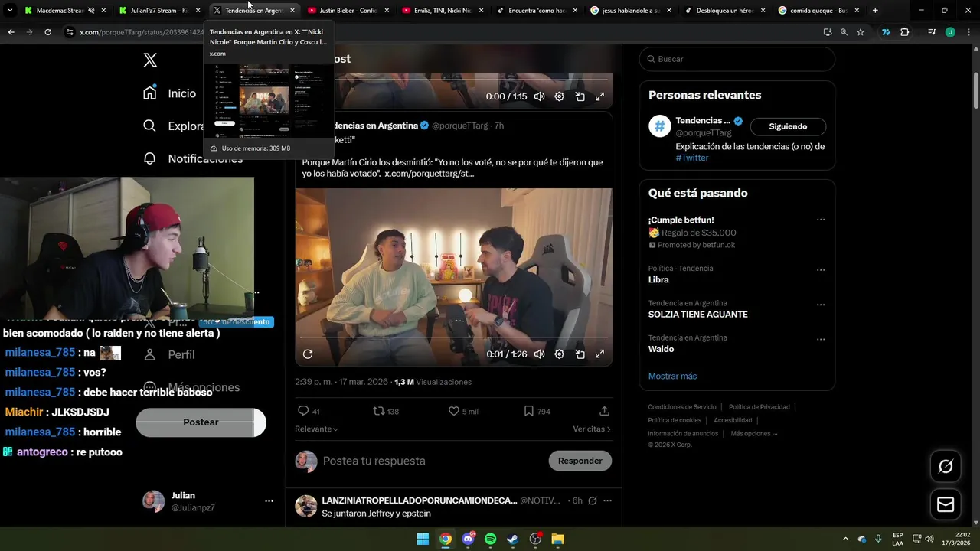The height and width of the screenshot is (551, 980).
Task: Click the Siguiendo button for Tendencias
Action: coord(788,126)
